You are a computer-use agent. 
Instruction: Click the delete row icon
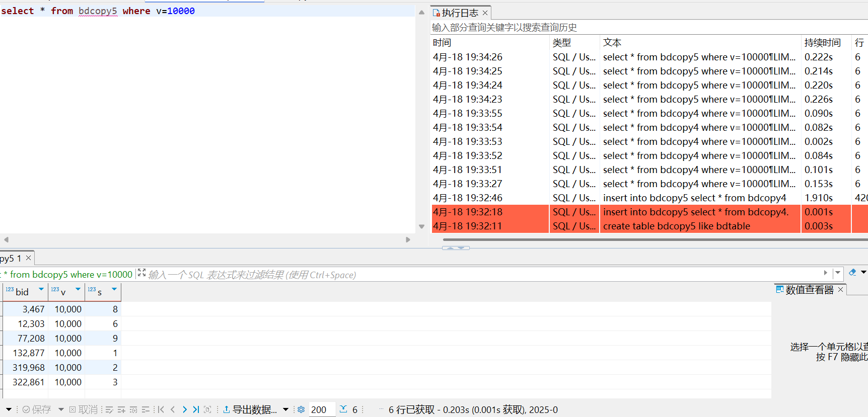(146, 409)
